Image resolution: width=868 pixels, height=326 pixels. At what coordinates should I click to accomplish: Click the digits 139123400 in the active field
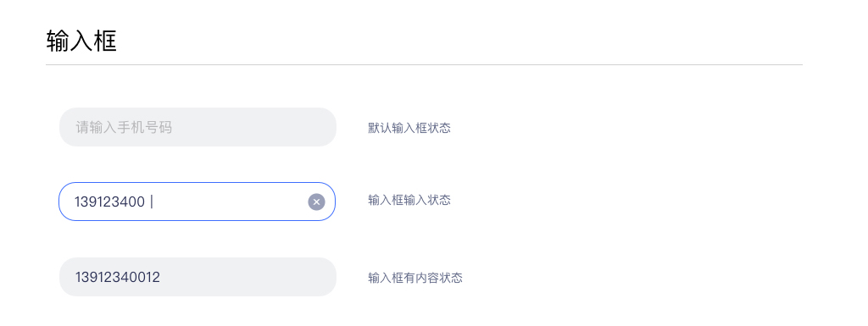[x=109, y=202]
